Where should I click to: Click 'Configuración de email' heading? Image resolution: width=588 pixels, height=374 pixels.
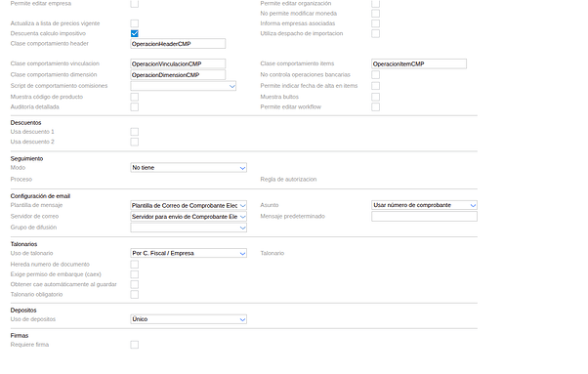[x=40, y=196]
